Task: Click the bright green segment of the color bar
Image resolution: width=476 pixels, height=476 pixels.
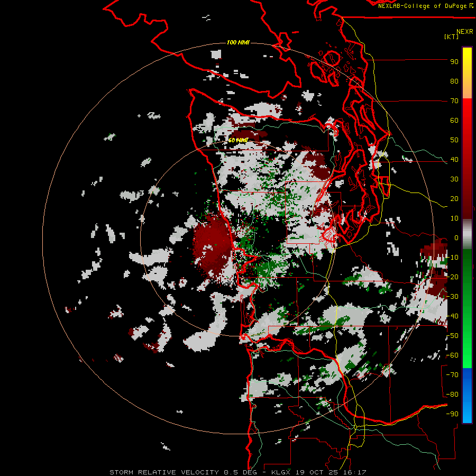Action: coord(467,349)
